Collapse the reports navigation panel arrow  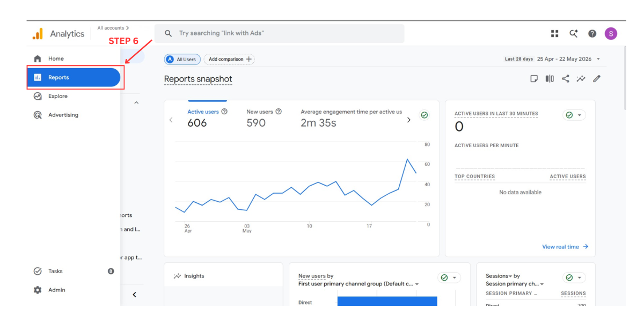pyautogui.click(x=134, y=295)
